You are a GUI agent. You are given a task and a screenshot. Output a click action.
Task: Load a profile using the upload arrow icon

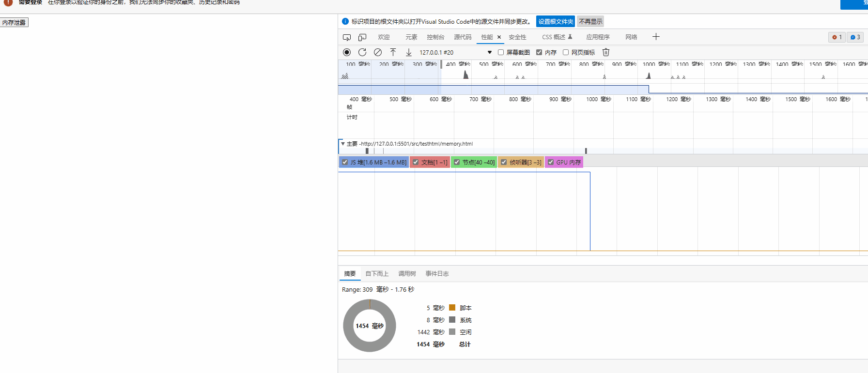(x=393, y=52)
